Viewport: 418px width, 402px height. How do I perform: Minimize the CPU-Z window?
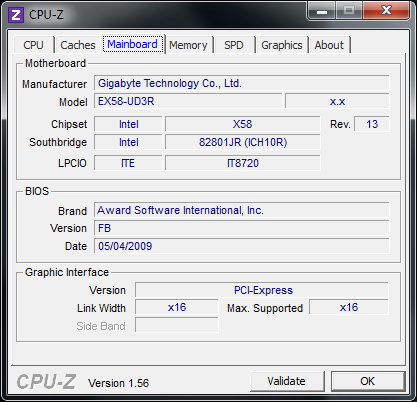point(322,11)
